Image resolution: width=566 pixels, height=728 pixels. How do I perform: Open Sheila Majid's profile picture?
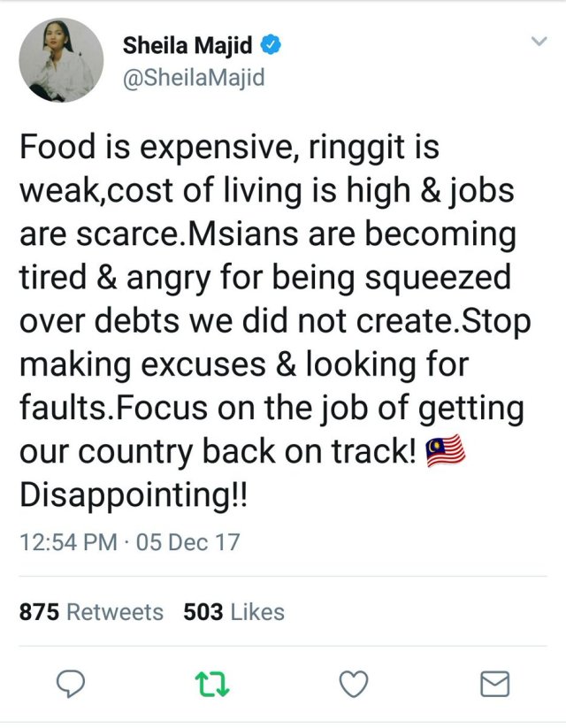(61, 61)
